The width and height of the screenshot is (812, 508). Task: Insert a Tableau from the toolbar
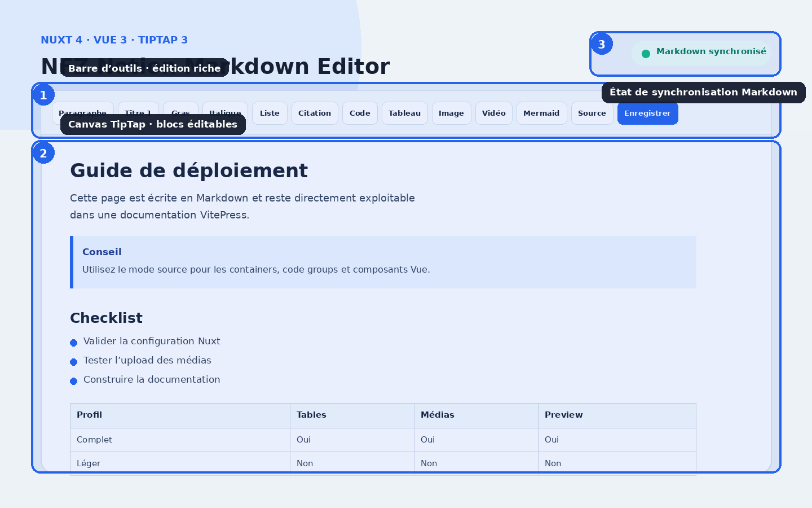404,113
